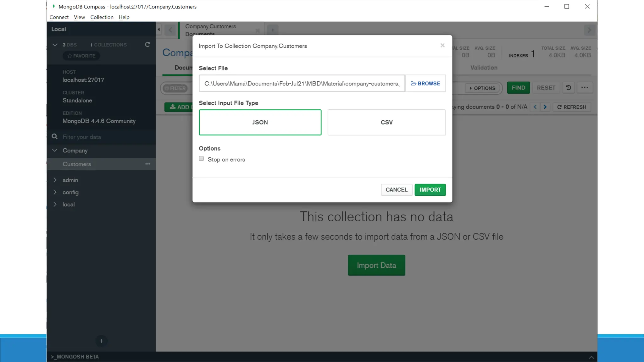This screenshot has height=362, width=644.
Task: Close the import dialog with X icon
Action: click(442, 46)
